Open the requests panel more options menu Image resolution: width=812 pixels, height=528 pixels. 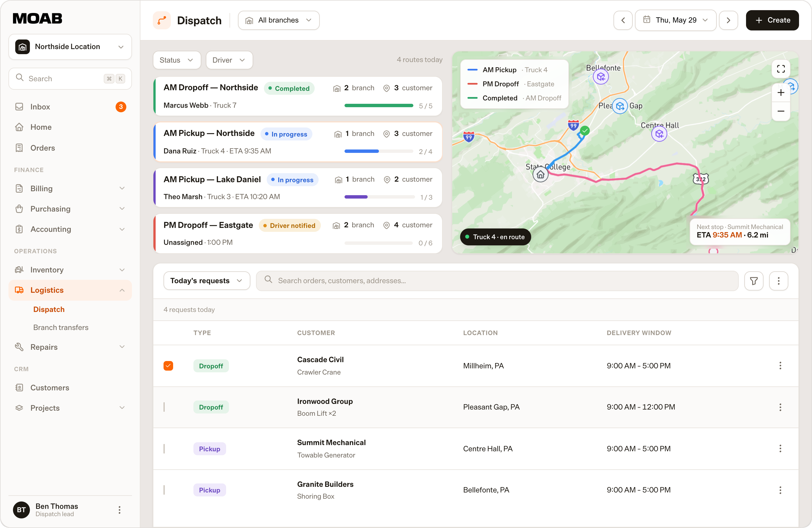[778, 281]
